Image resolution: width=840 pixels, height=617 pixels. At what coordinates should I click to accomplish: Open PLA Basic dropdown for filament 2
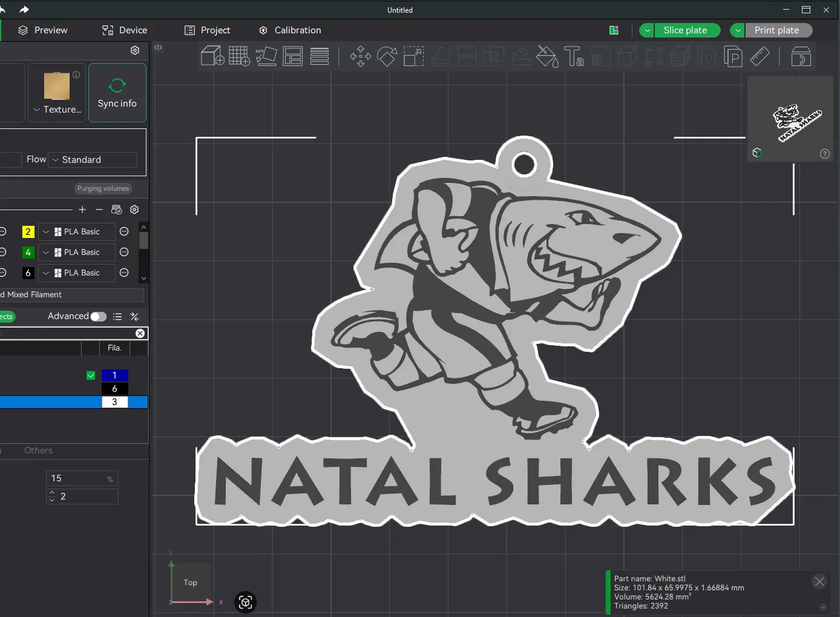click(77, 232)
